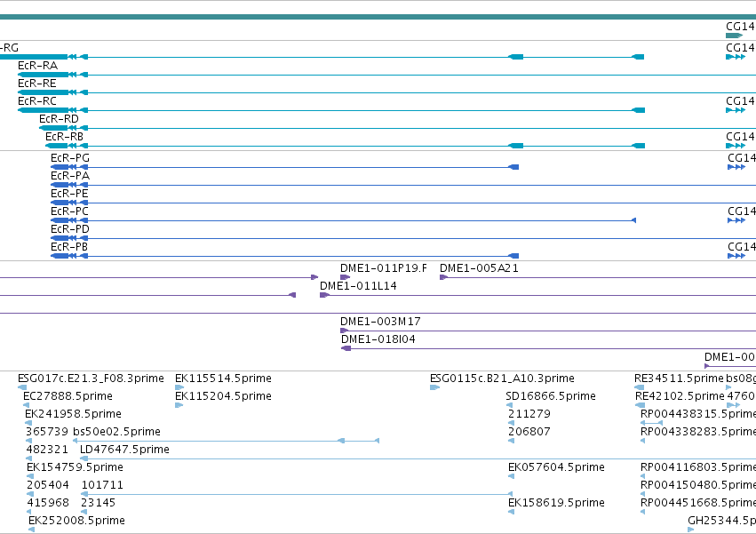The width and height of the screenshot is (756, 534).
Task: Click EST label EK115514.5prime
Action: click(223, 379)
